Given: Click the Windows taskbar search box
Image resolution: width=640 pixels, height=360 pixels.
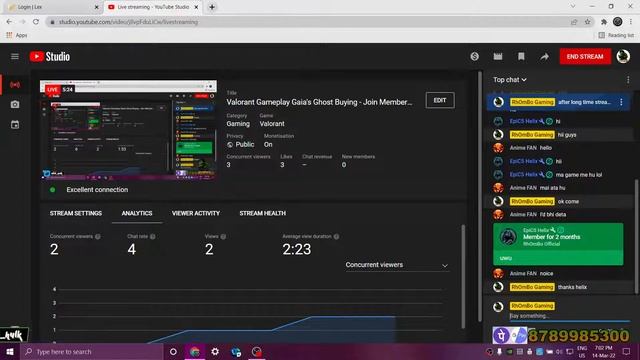Looking at the screenshot, I should [x=91, y=351].
